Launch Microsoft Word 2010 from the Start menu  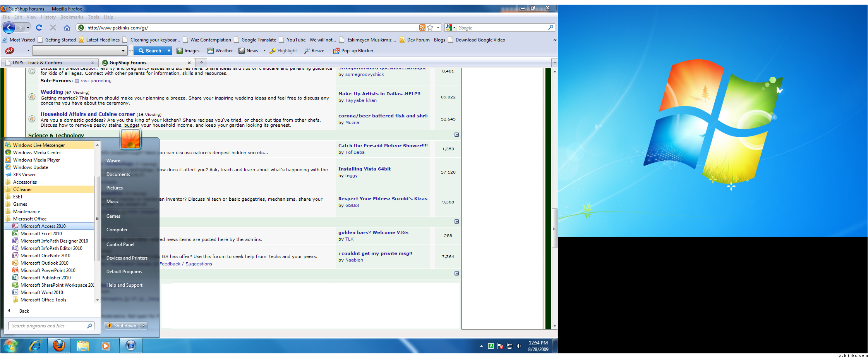click(x=41, y=293)
